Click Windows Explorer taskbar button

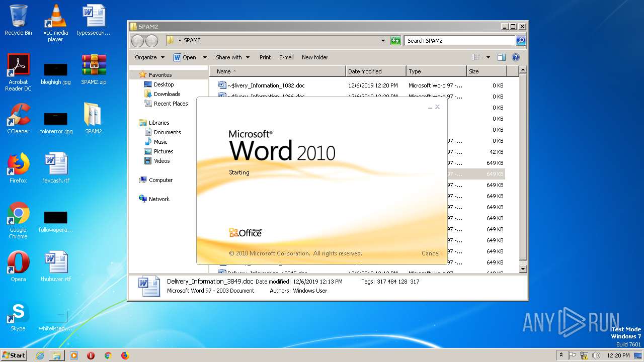click(x=57, y=355)
